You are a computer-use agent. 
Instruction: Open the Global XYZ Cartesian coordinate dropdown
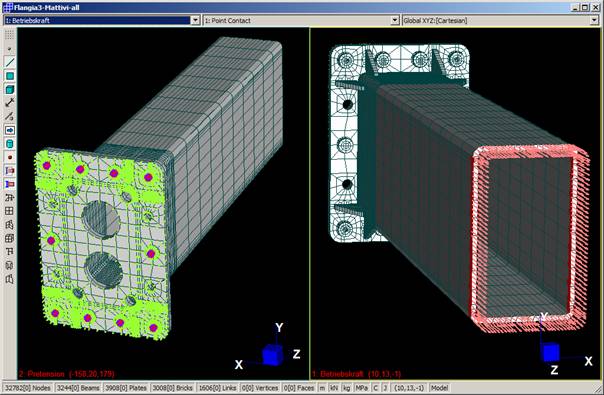point(594,20)
